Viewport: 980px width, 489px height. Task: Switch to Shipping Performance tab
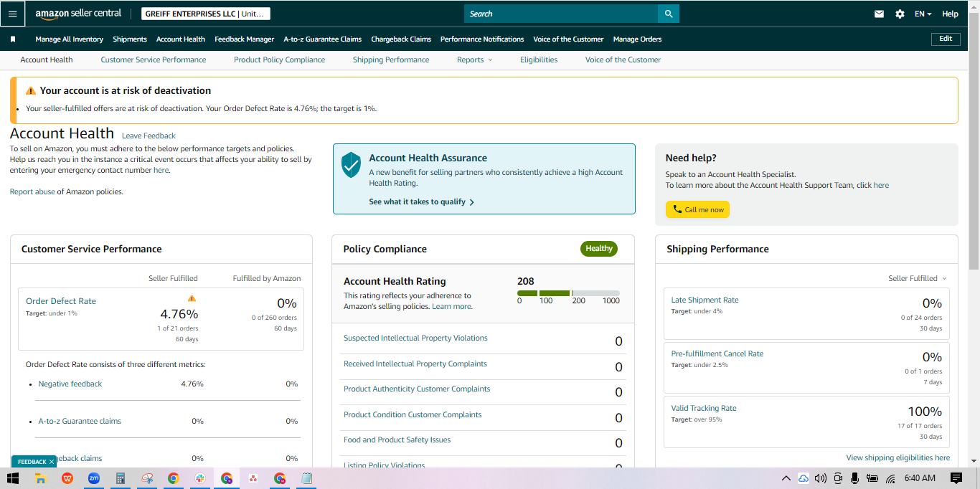tap(391, 60)
